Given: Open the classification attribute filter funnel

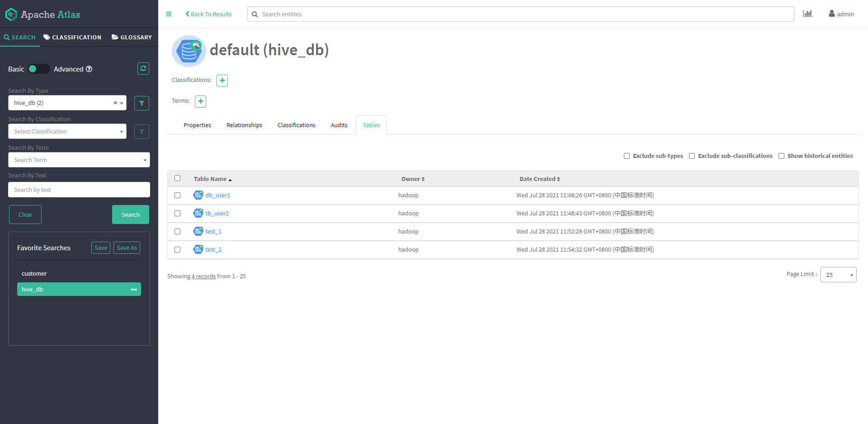Looking at the screenshot, I should [x=142, y=132].
